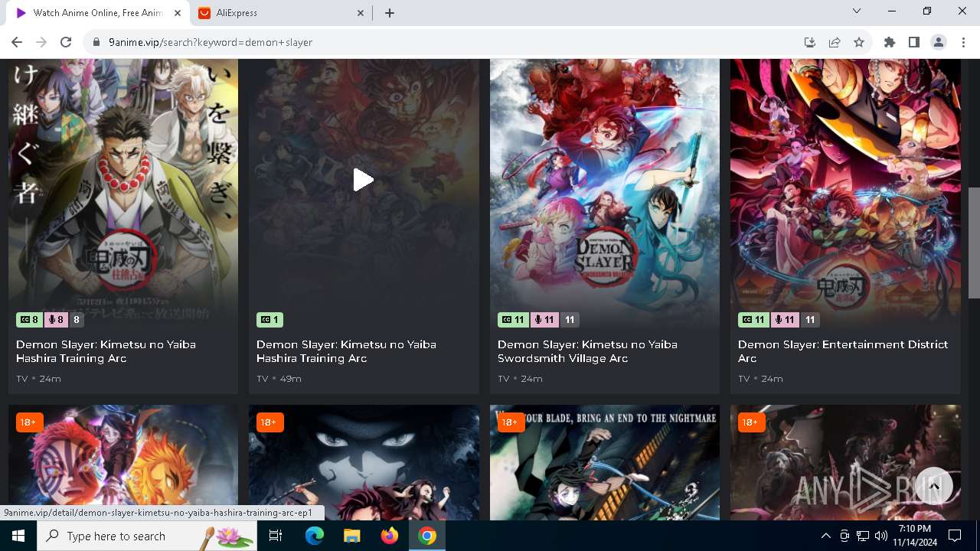Click the taskbar search box
This screenshot has height=551, width=980.
pyautogui.click(x=149, y=536)
